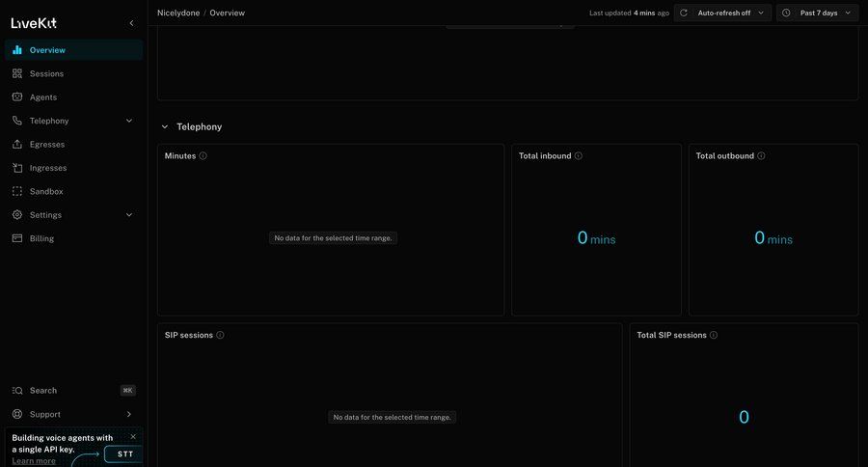868x467 pixels.
Task: Click the Sessions grid icon
Action: [17, 73]
